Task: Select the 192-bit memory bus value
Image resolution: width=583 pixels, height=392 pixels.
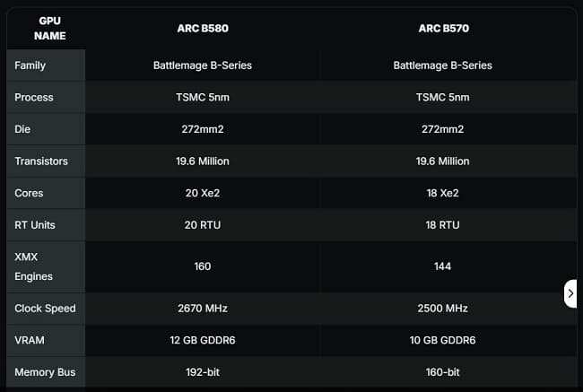Action: [x=203, y=371]
